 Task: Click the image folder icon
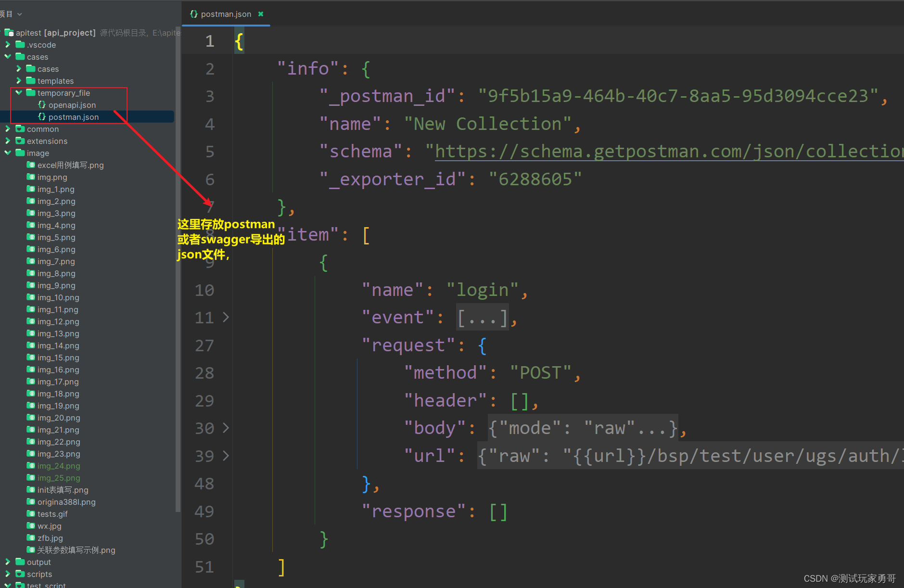click(20, 153)
